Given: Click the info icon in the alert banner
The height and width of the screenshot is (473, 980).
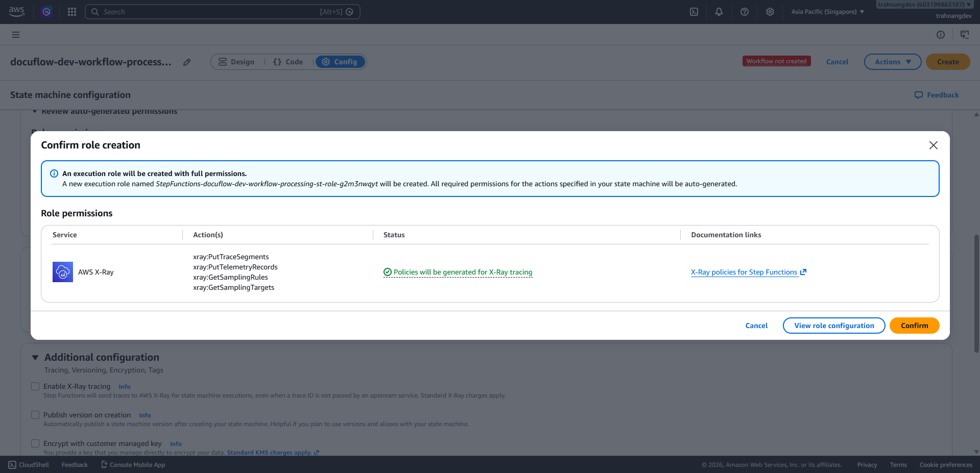Looking at the screenshot, I should tap(54, 173).
